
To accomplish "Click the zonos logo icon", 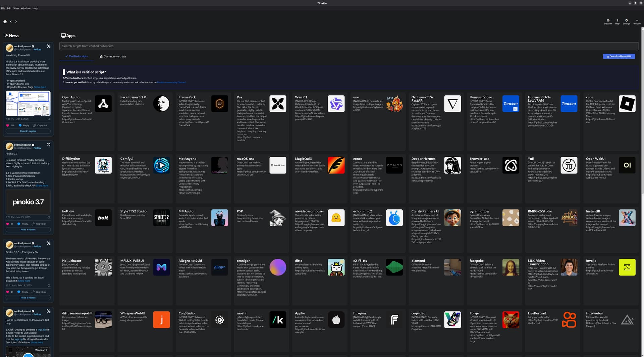I will point(394,165).
